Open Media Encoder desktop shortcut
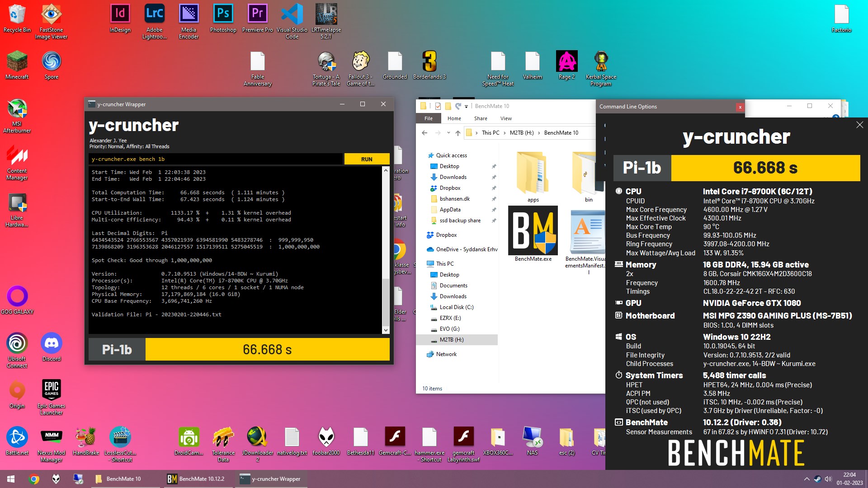Viewport: 868px width, 488px height. [x=189, y=22]
